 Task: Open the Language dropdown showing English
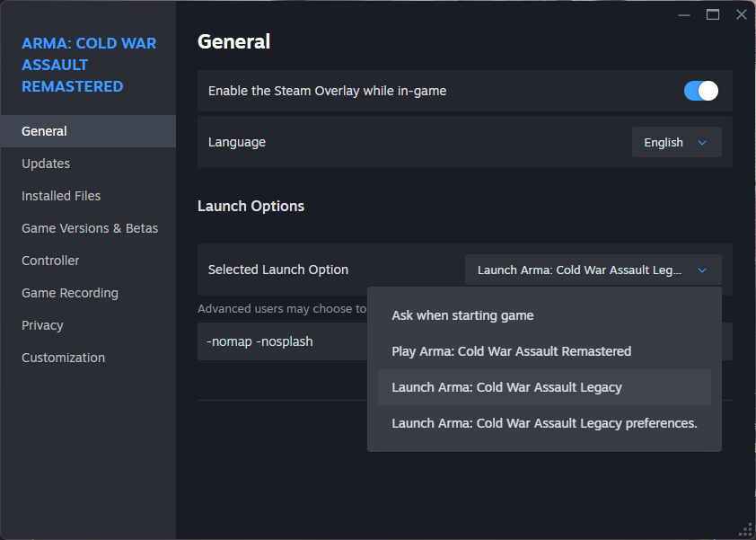(676, 142)
